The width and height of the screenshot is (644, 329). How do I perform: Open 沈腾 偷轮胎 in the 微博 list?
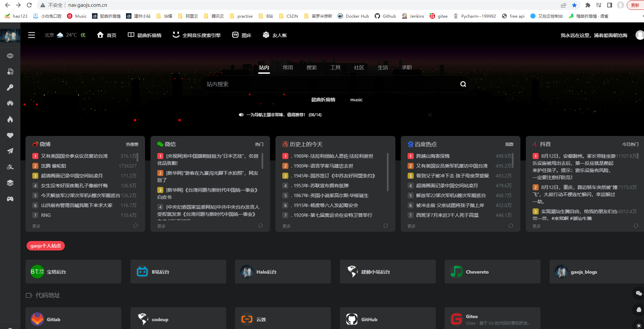click(x=54, y=166)
